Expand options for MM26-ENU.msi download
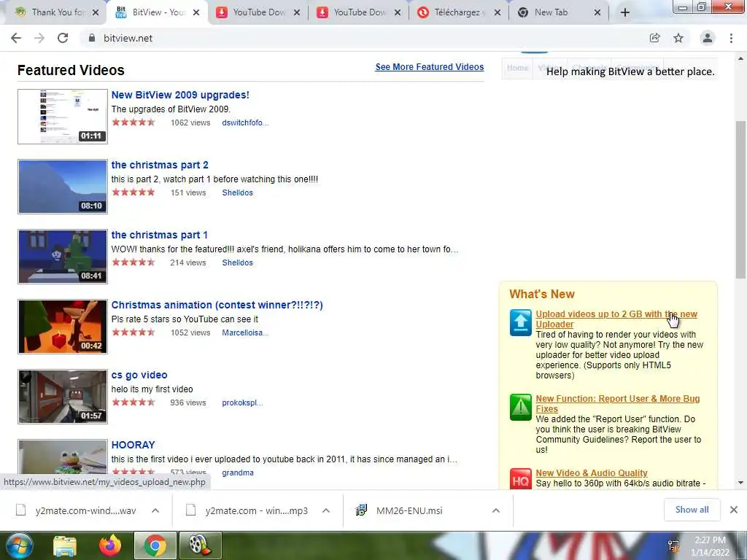Viewport: 747px width, 560px height. (x=496, y=510)
